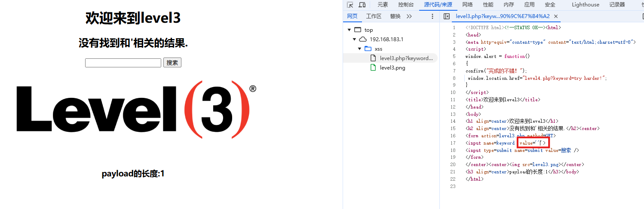Select the 工作区 navigator tab
Viewport: 644px width, 209px height.
pos(374,16)
